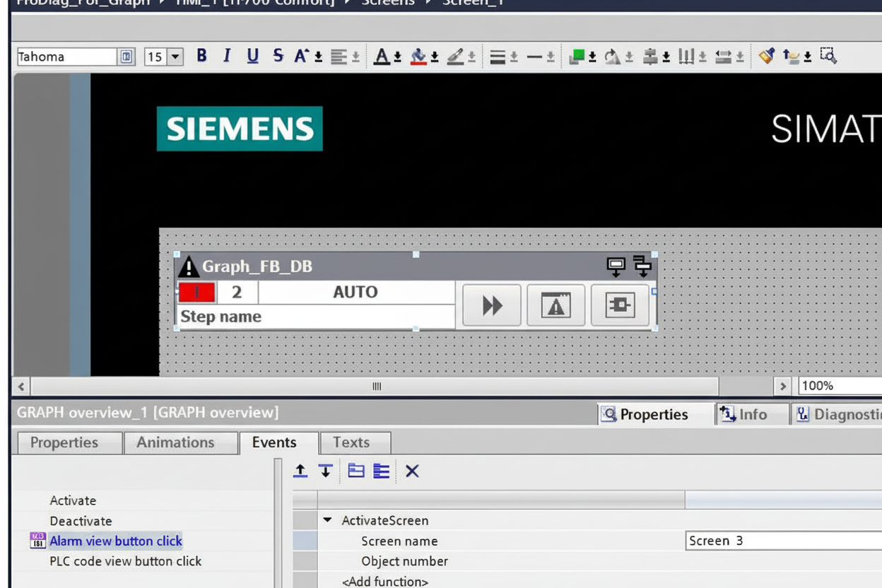Apply bold formatting to the text
This screenshot has width=882, height=588.
tap(201, 57)
